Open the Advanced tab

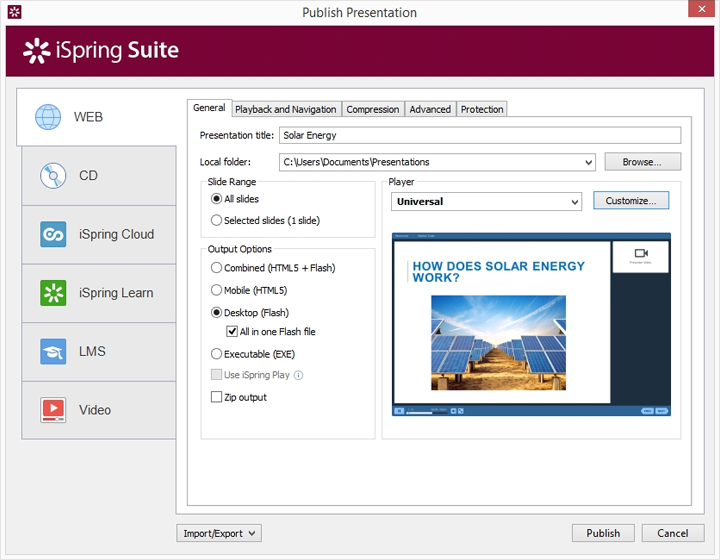[x=430, y=109]
